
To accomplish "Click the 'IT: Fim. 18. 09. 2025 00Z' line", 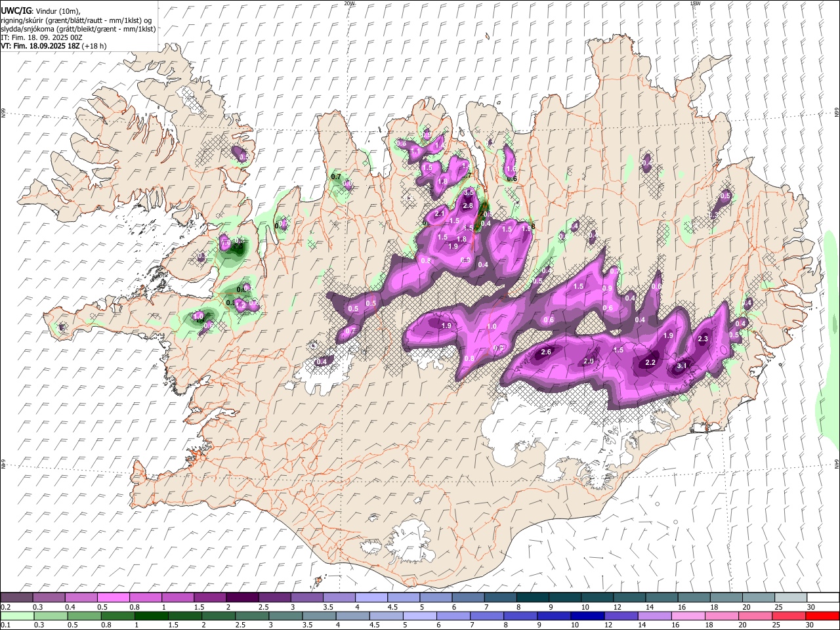I will click(41, 37).
